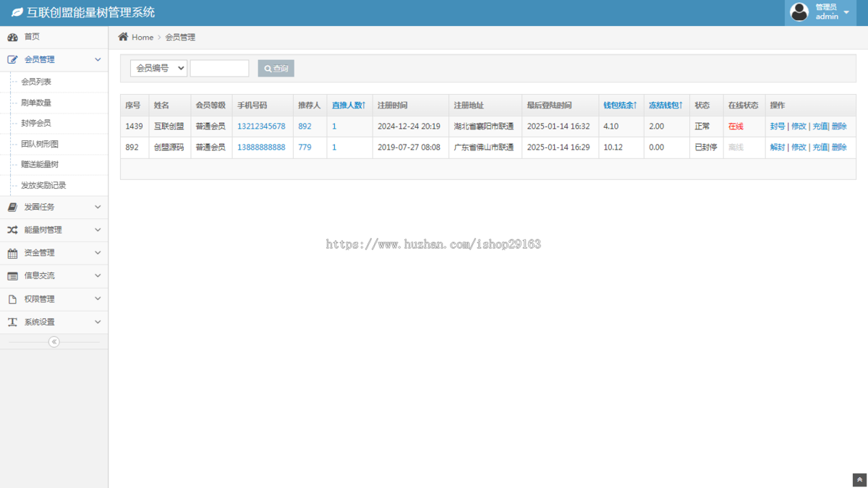This screenshot has height=488, width=868.
Task: Click the 系统设置 text icon
Action: point(12,322)
